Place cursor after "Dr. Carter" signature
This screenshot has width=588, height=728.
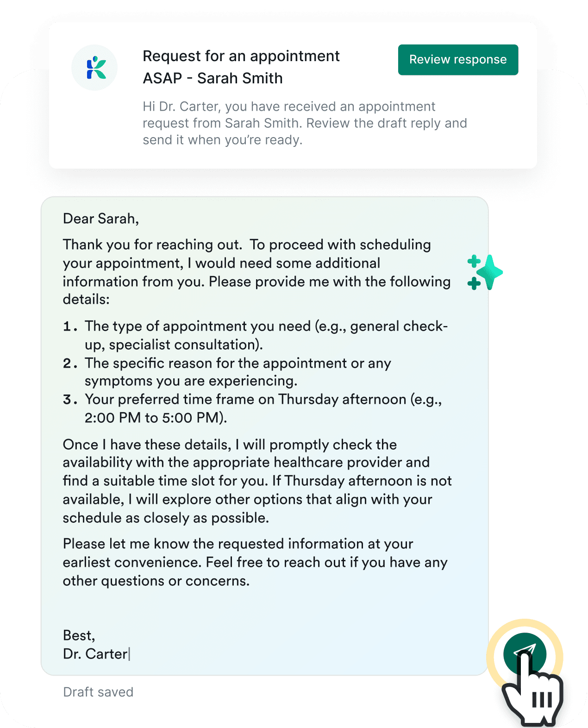coord(129,654)
